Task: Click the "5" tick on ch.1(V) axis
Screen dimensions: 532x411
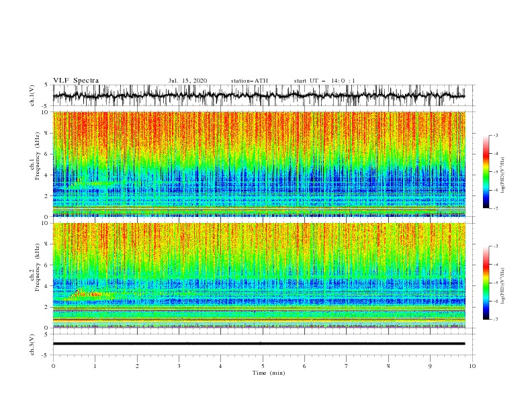Action: 47,85
